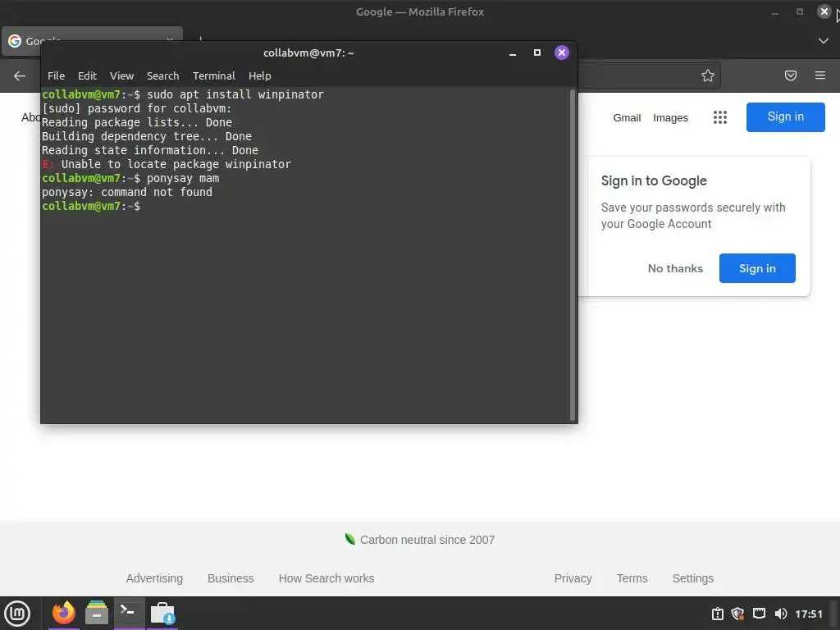Open the Business footer link
This screenshot has height=630, width=840.
(x=231, y=578)
